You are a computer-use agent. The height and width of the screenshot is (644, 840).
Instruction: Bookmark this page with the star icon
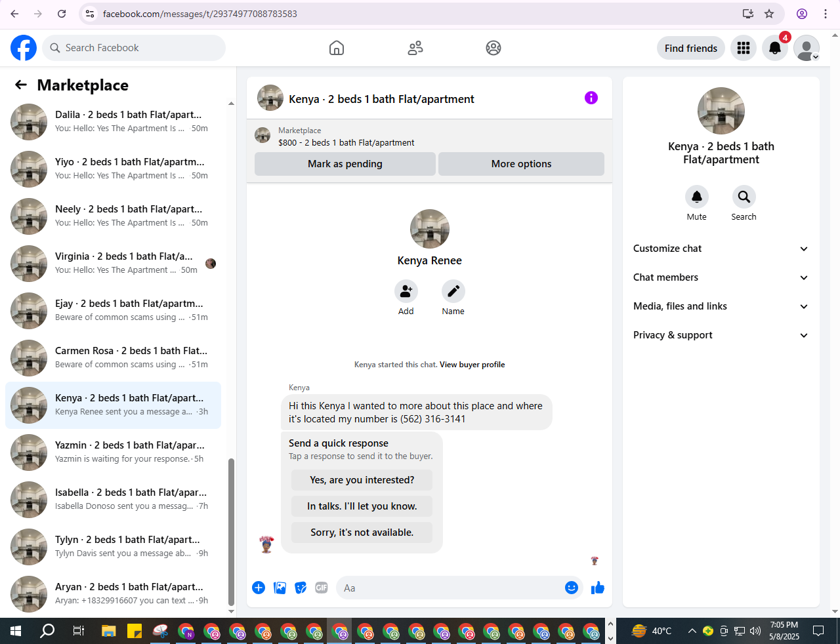[x=770, y=14]
